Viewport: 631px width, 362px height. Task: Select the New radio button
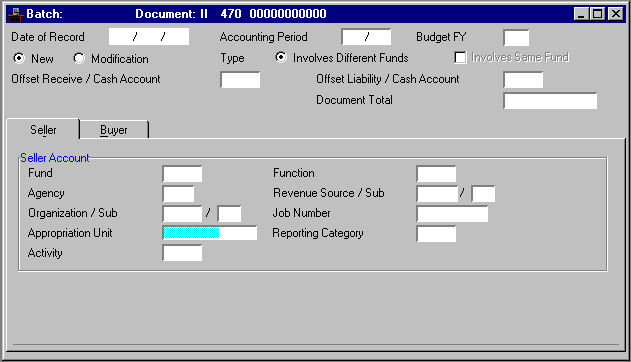[x=19, y=58]
